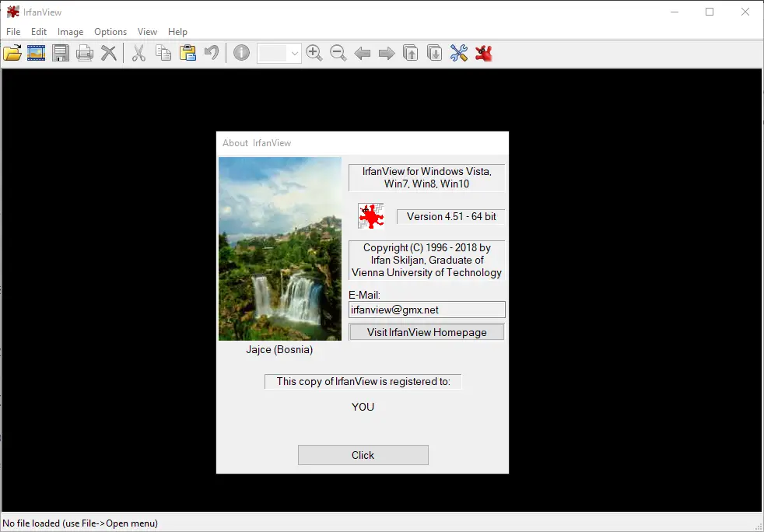
Task: Show image information with the info icon
Action: pos(241,53)
